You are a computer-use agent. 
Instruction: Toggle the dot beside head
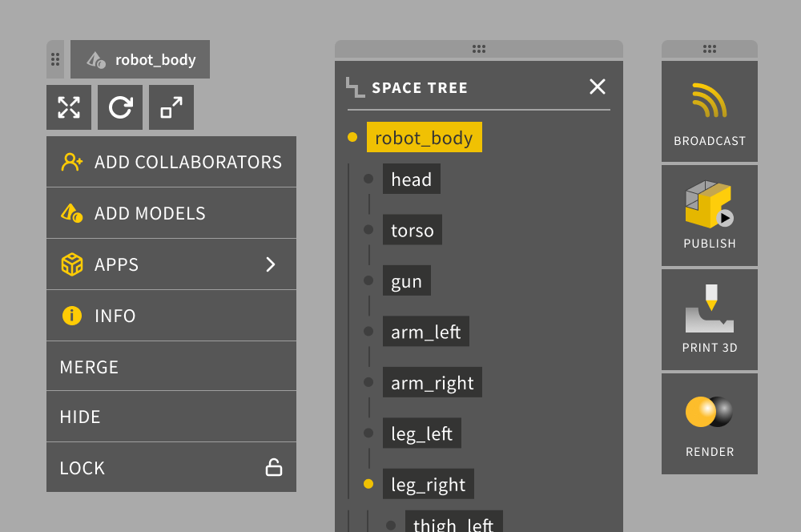[x=368, y=179]
